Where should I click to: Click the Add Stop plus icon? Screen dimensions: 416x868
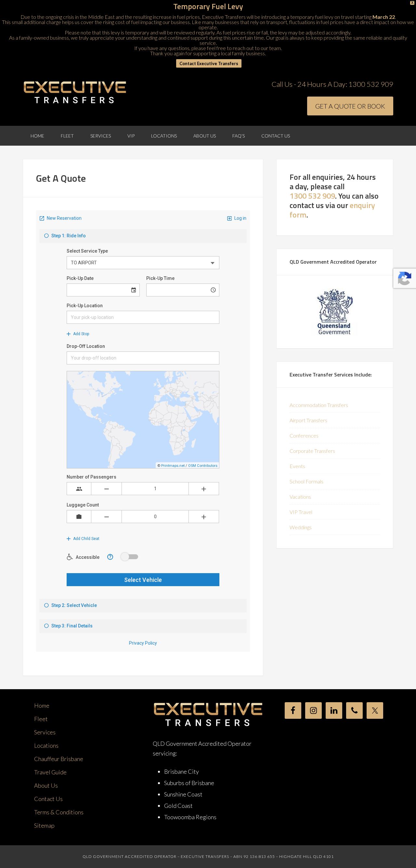pyautogui.click(x=69, y=334)
